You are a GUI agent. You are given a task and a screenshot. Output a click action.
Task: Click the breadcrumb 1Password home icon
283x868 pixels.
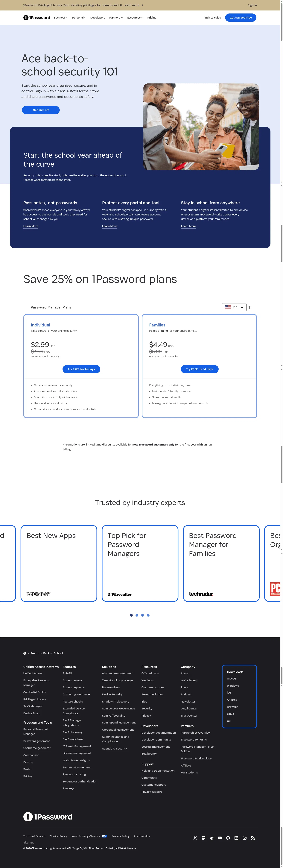click(x=25, y=653)
